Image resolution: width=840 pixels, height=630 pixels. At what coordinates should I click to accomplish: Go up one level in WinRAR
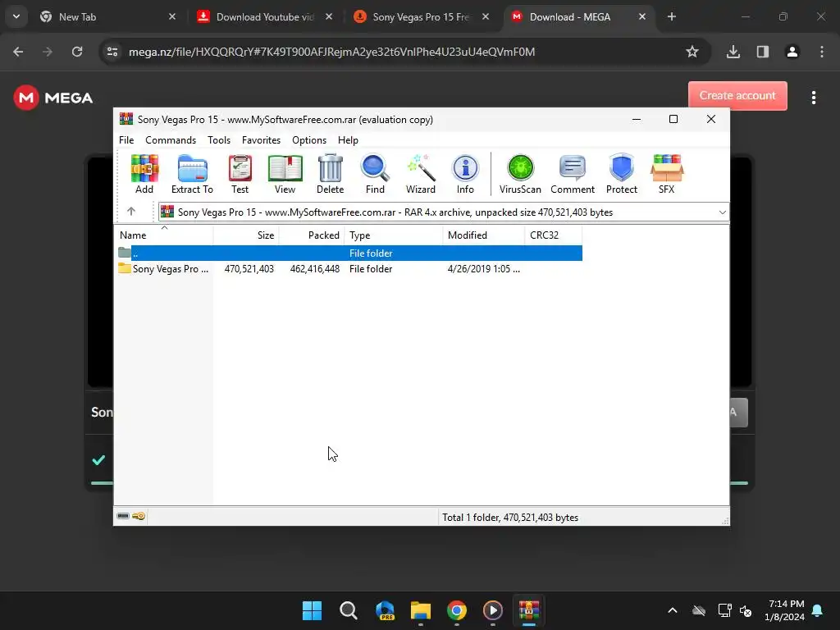pos(131,212)
